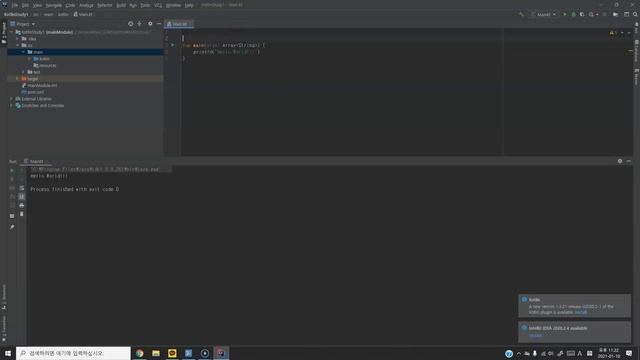Open the Database tool window side tab
The height and width of the screenshot is (360, 640).
pos(636,51)
